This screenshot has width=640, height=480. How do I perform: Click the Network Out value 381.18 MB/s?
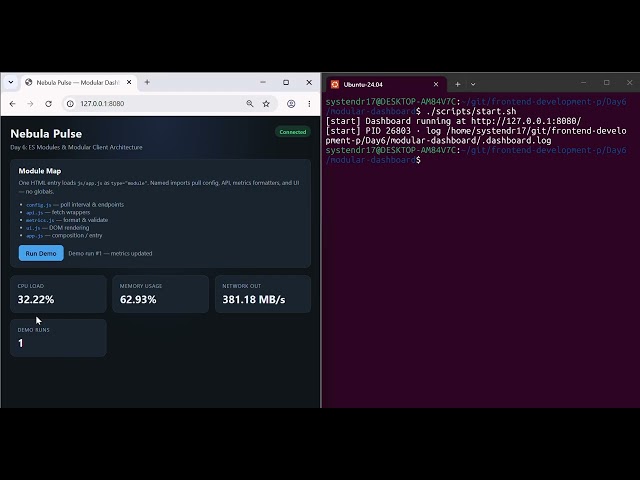254,300
